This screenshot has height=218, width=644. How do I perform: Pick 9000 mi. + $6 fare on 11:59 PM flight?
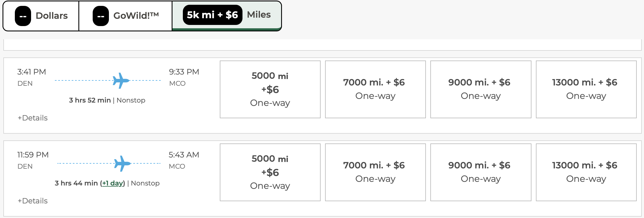click(480, 172)
